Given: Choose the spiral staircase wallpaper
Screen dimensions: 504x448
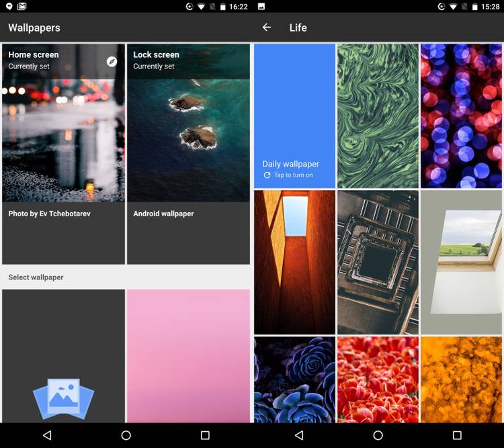Looking at the screenshot, I should point(378,262).
